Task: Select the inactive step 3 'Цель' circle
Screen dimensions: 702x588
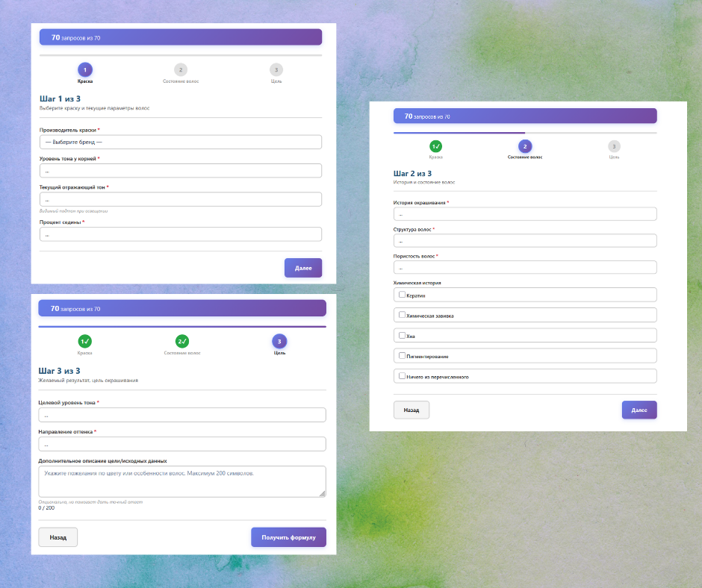Action: [276, 69]
